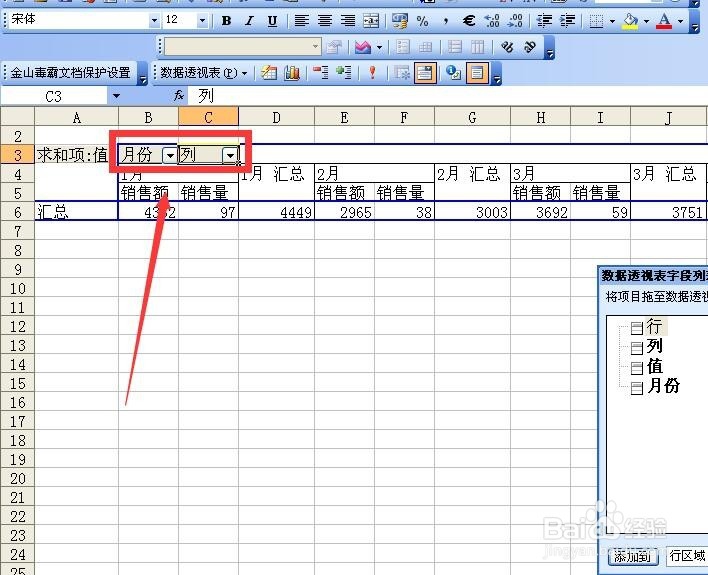Open the 月份 field filter dropdown
708x575 pixels.
pos(170,155)
